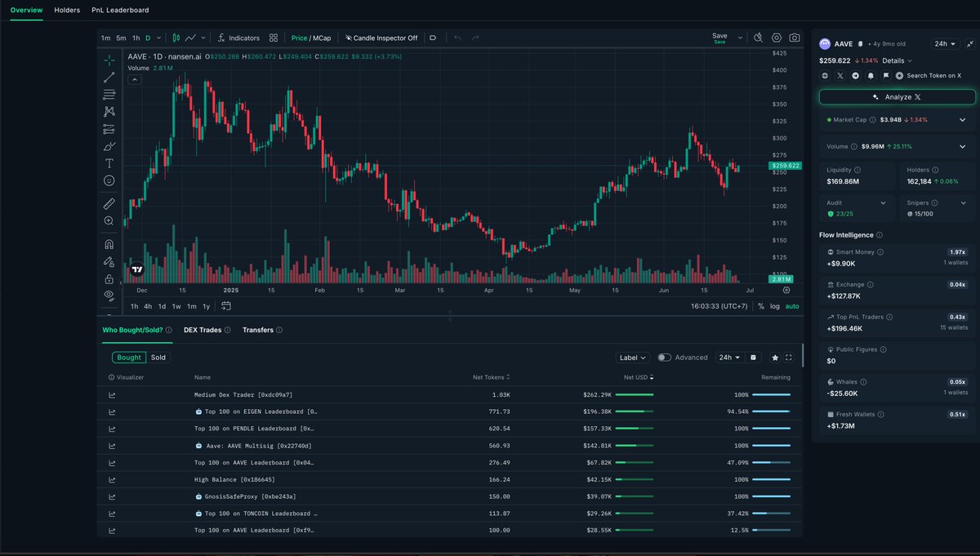This screenshot has width=980, height=556.
Task: Toggle Candle Inspector Off button
Action: 381,38
